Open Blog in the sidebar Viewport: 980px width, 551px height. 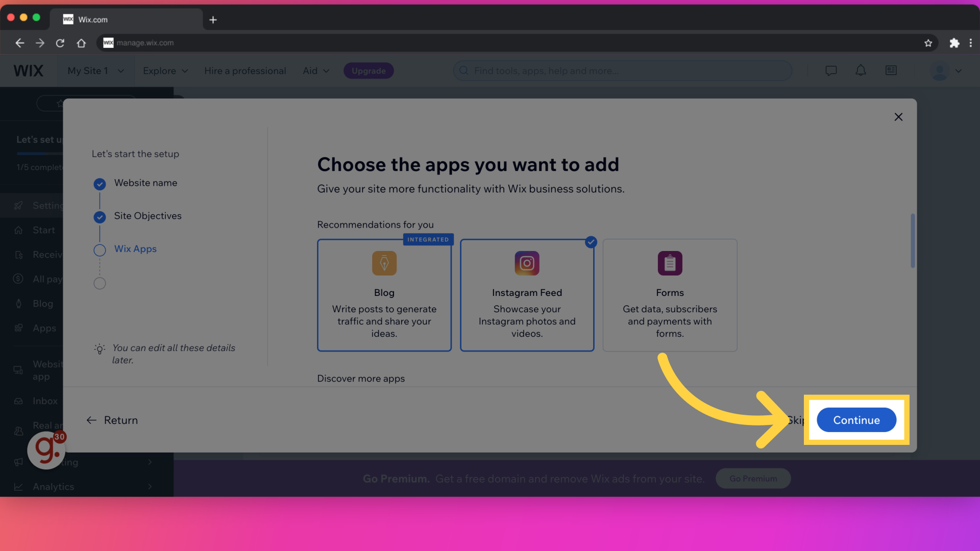coord(43,304)
